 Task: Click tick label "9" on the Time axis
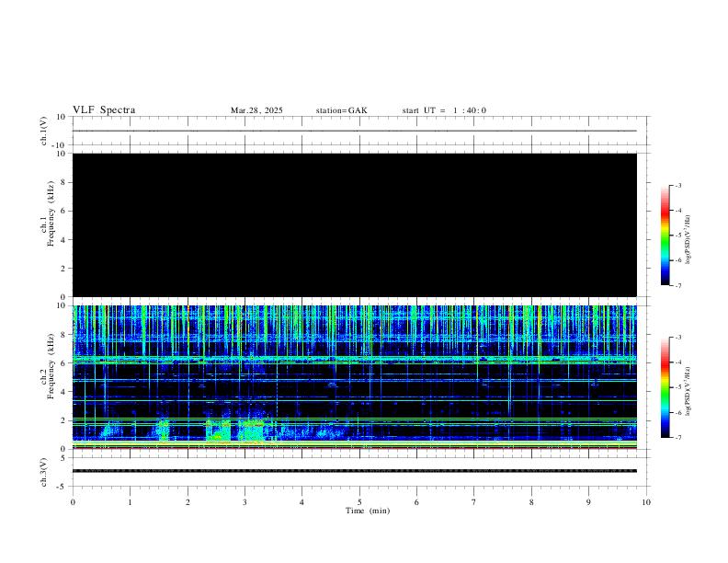click(x=588, y=502)
